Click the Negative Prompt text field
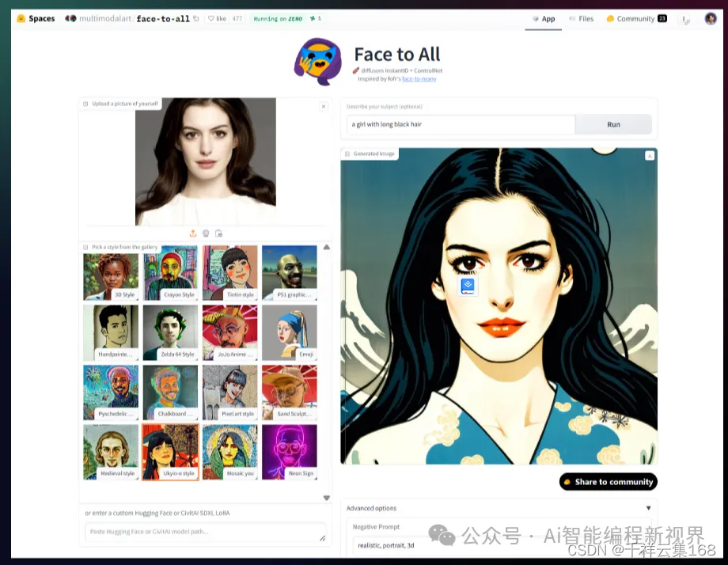Image resolution: width=728 pixels, height=565 pixels. 499,545
